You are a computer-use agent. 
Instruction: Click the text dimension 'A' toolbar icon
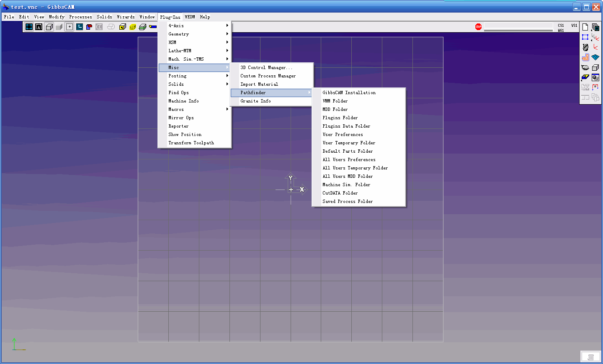pyautogui.click(x=39, y=27)
